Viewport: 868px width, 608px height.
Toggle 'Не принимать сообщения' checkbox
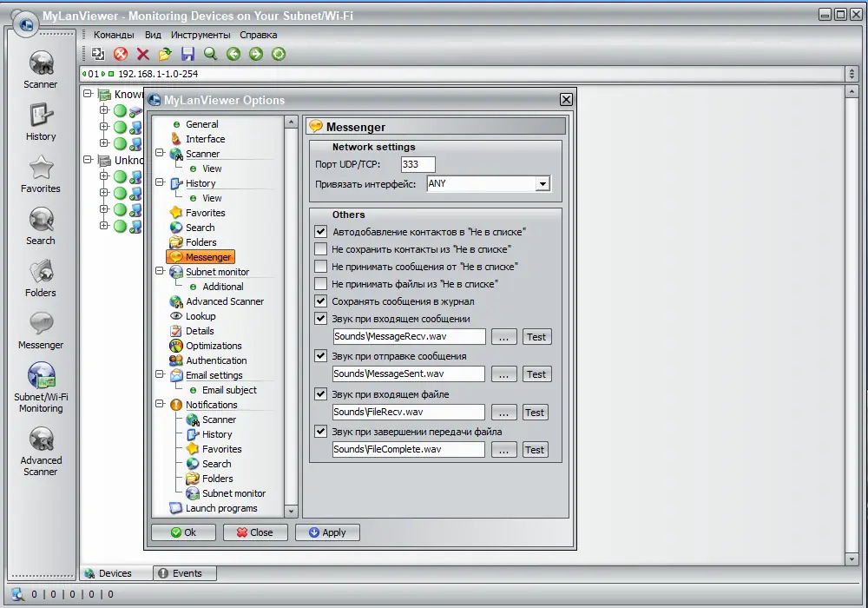coord(320,267)
